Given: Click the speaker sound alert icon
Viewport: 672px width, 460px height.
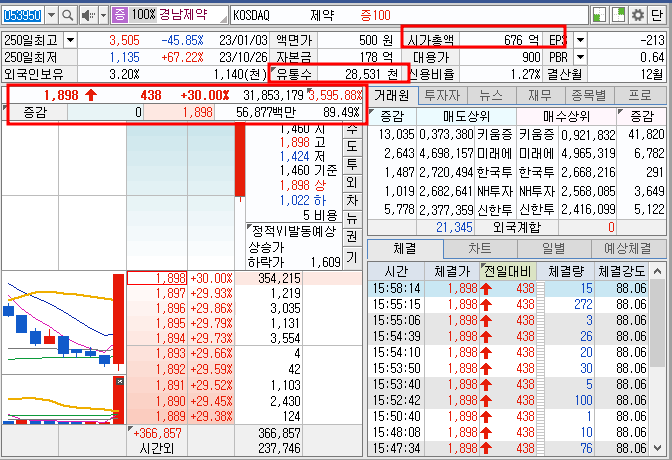Looking at the screenshot, I should coord(88,15).
